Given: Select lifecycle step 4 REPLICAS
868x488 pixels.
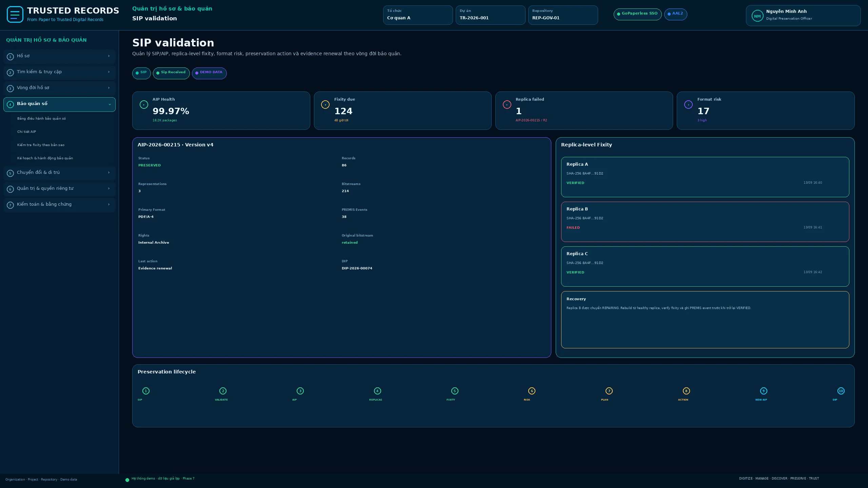Looking at the screenshot, I should point(377,391).
